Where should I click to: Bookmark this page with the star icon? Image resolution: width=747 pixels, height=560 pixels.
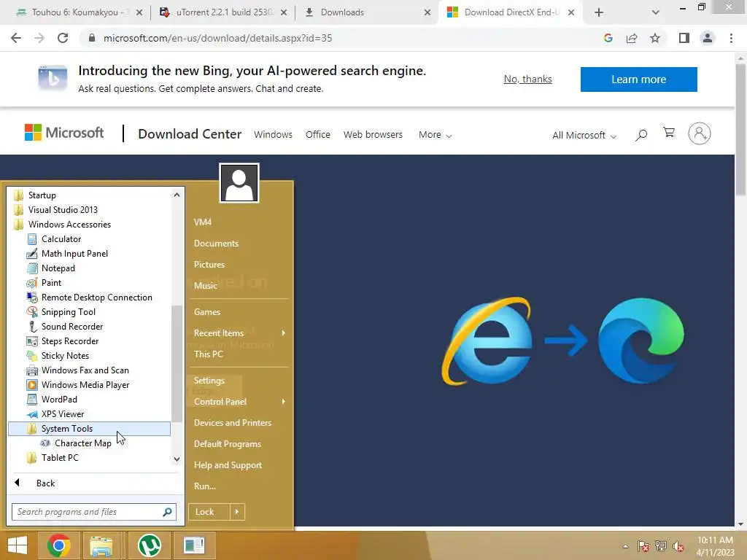(x=655, y=38)
